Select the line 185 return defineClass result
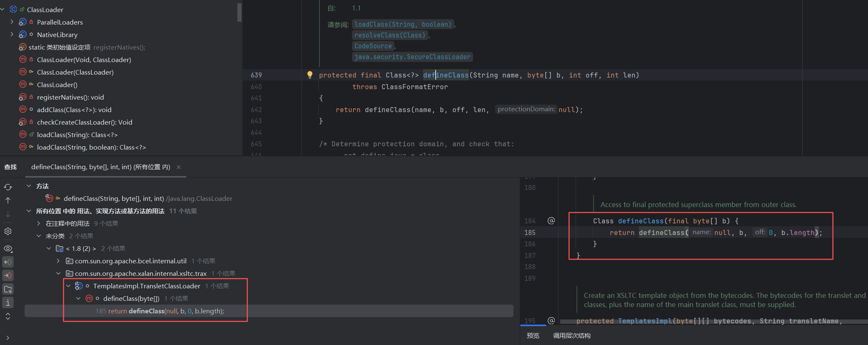Image resolution: width=868 pixels, height=345 pixels. pos(166,311)
